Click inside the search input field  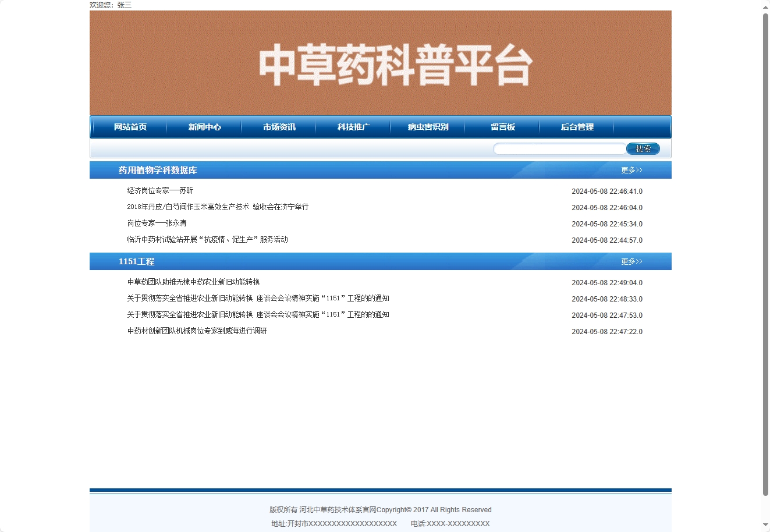pos(559,148)
